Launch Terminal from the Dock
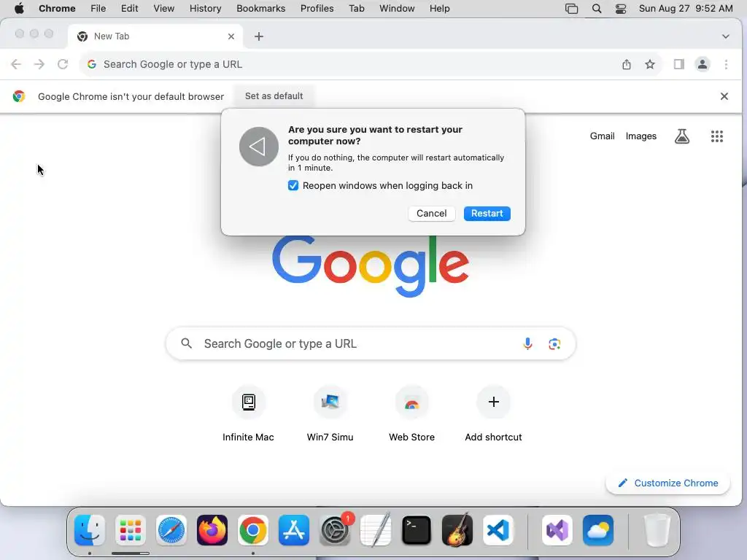This screenshot has width=747, height=560. 417,530
